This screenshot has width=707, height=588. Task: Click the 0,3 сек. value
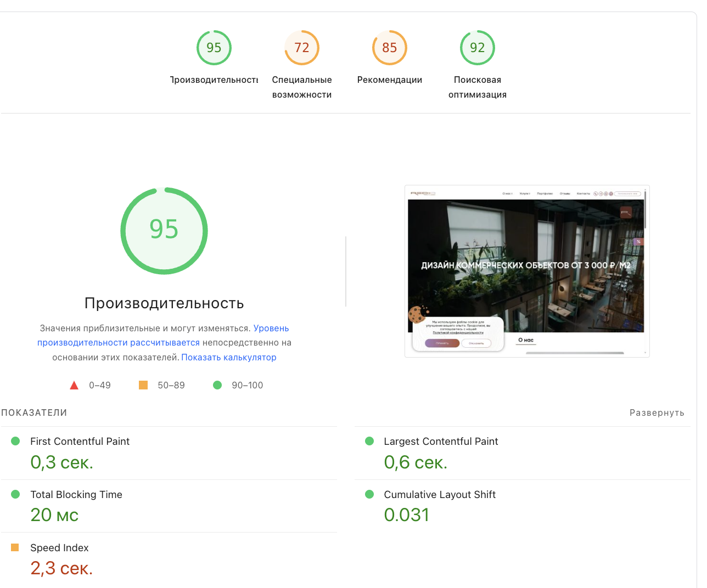tap(61, 462)
